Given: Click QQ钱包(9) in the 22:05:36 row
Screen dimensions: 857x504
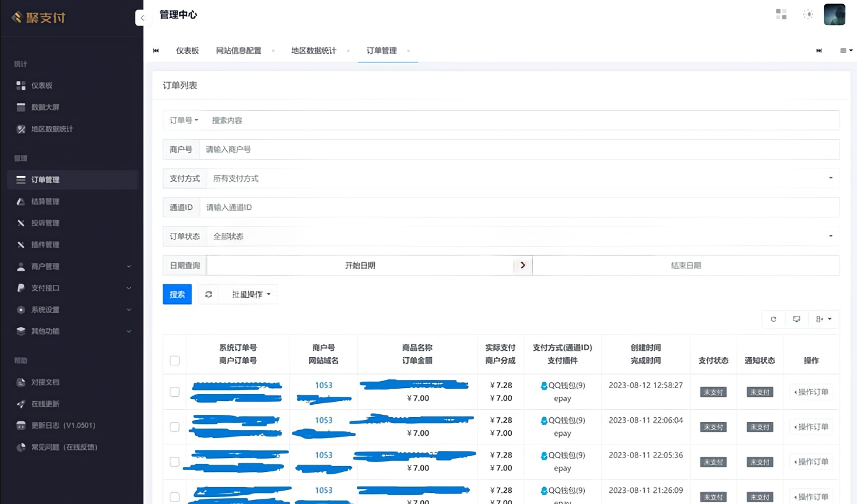Looking at the screenshot, I should 563,456.
